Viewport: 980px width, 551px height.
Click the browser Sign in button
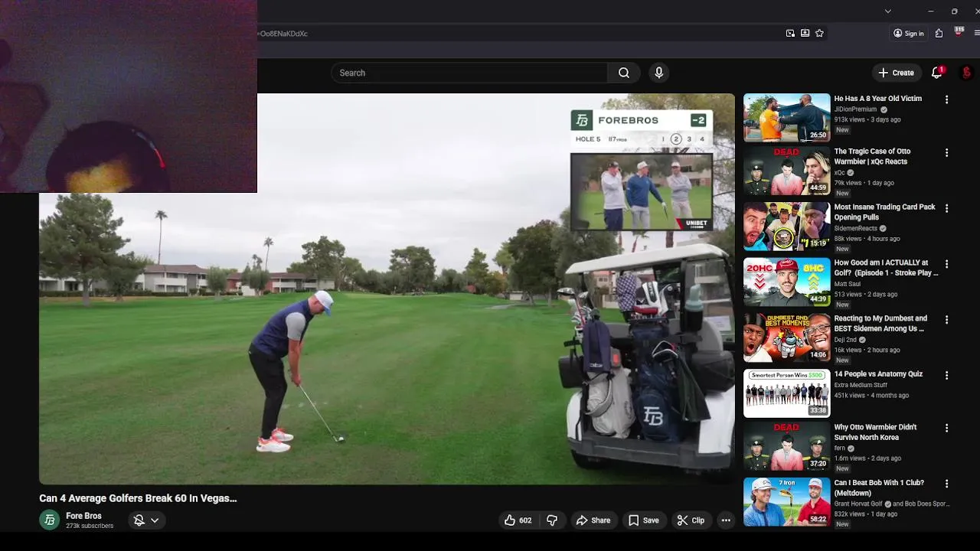point(909,34)
